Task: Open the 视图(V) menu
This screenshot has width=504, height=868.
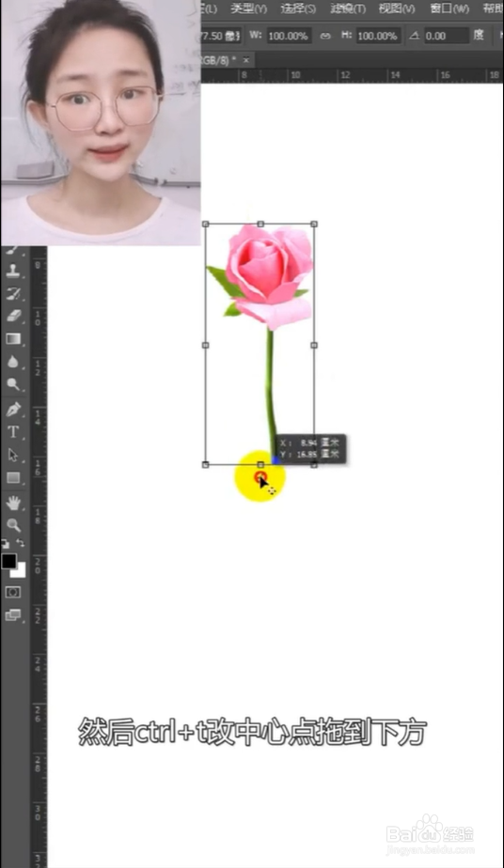Action: (x=397, y=8)
